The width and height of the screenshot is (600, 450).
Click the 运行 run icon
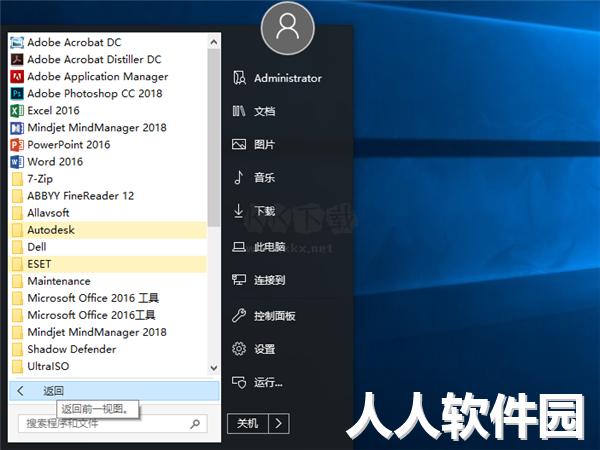(239, 382)
